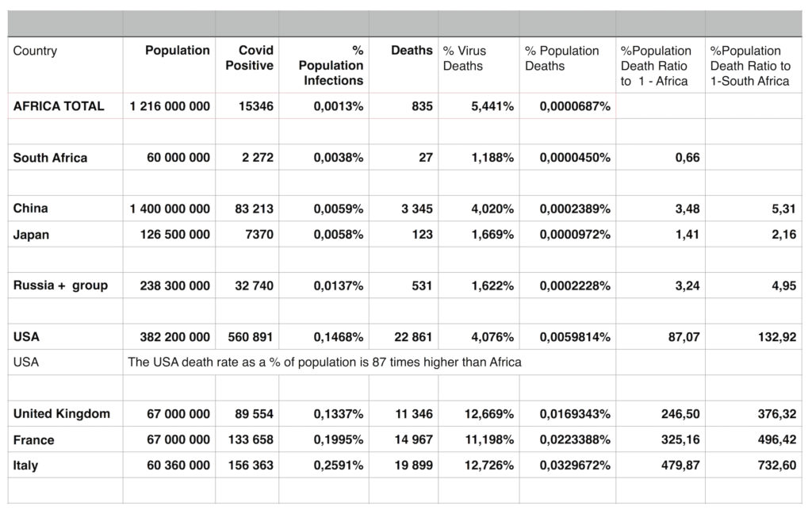Select the 0,0329672% cell
This screenshot has width=812, height=510.
tap(568, 465)
